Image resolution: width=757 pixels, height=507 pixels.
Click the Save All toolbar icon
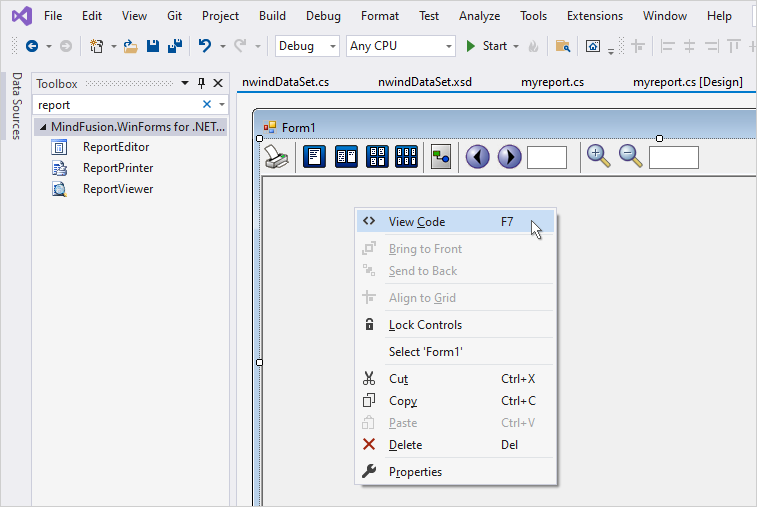pos(174,46)
